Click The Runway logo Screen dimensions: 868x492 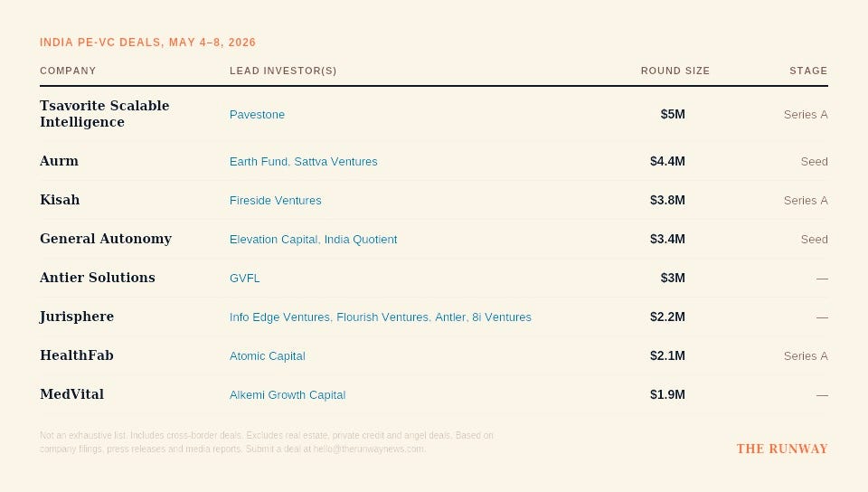(782, 449)
